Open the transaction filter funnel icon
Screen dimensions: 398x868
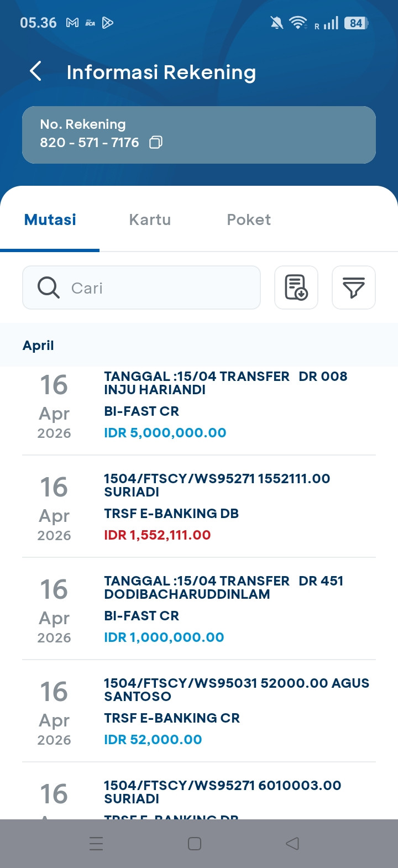tap(354, 287)
